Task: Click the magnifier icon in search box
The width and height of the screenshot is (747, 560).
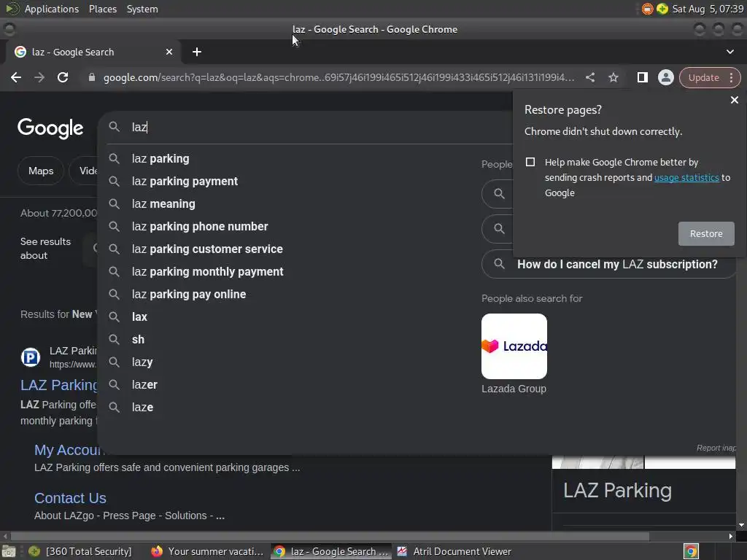Action: pos(114,127)
